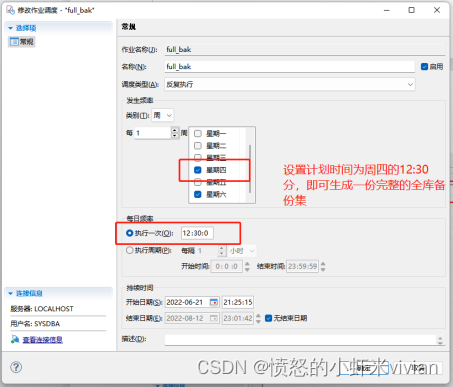Open the 类别 dropdown showing 周

163,115
